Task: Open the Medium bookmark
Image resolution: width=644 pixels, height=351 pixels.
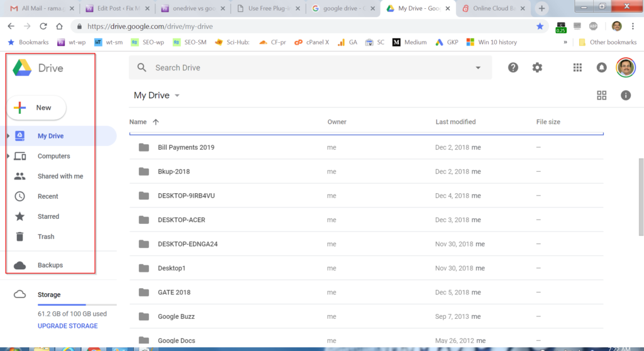Action: tap(409, 42)
